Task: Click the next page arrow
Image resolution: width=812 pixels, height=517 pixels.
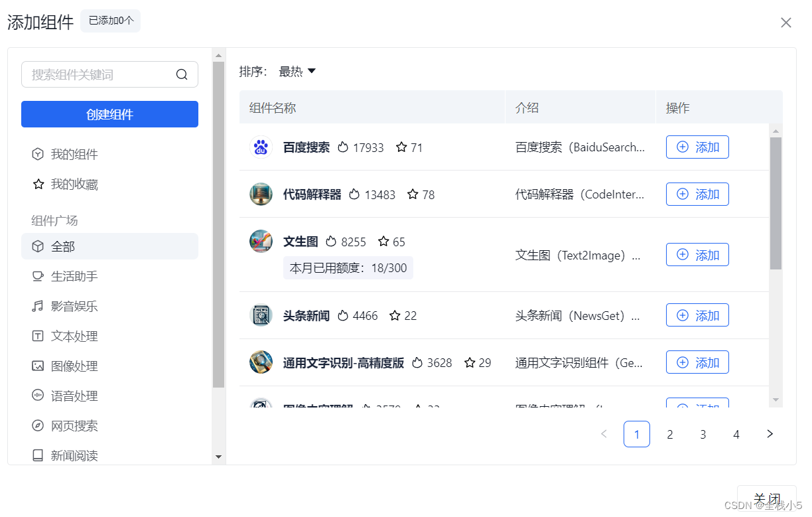Action: (770, 434)
